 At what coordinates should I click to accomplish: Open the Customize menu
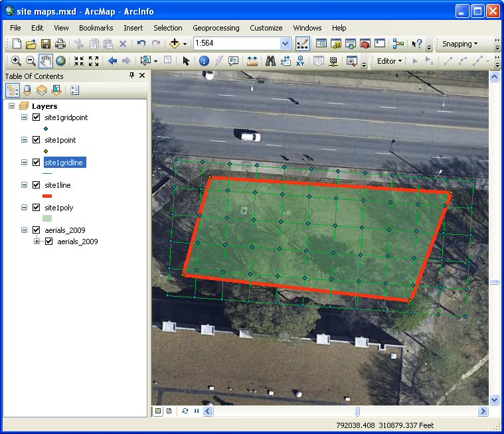(266, 28)
